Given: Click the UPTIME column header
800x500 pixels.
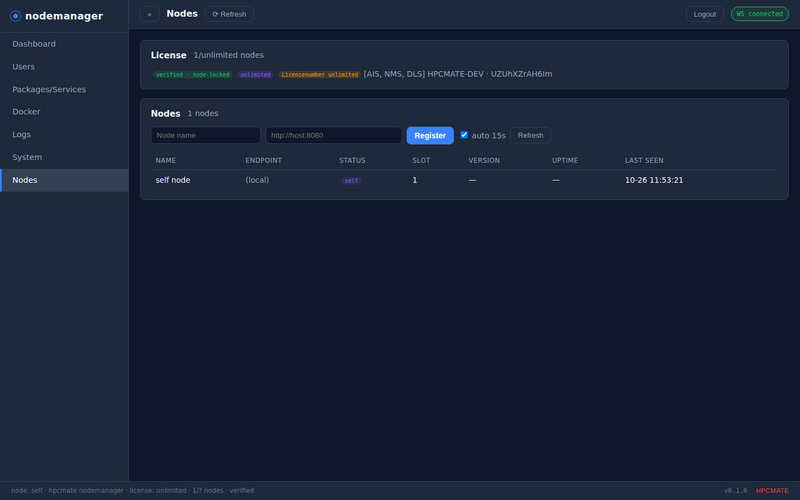Looking at the screenshot, I should point(565,160).
